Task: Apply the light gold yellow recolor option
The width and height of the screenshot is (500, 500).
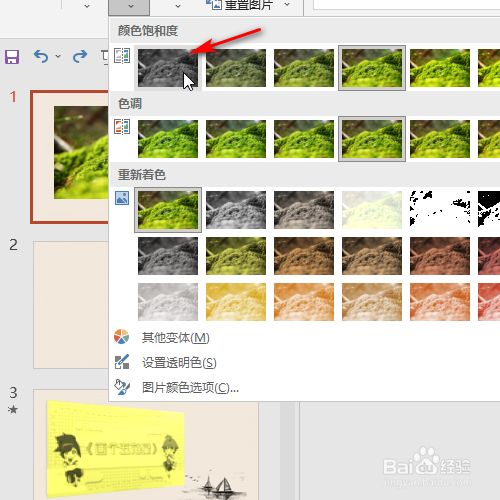Action: click(x=236, y=302)
